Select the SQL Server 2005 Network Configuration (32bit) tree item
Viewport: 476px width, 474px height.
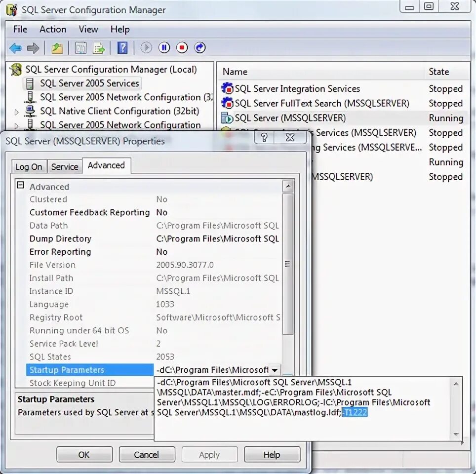coord(126,97)
